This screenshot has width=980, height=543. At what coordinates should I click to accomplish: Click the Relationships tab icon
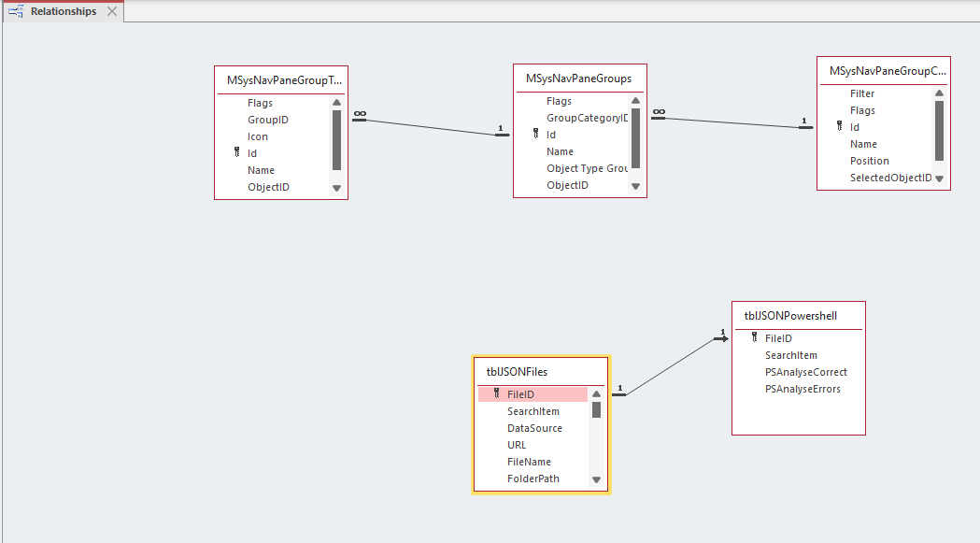(x=16, y=11)
